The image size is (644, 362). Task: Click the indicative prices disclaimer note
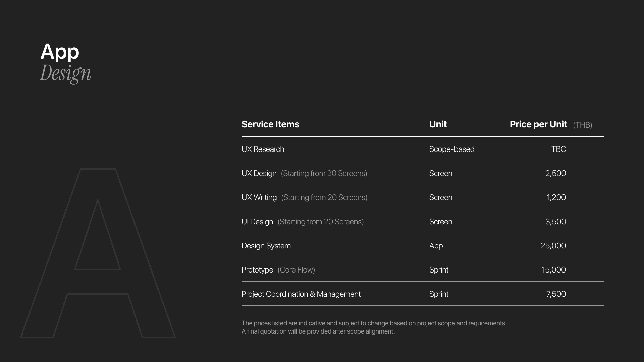(374, 327)
